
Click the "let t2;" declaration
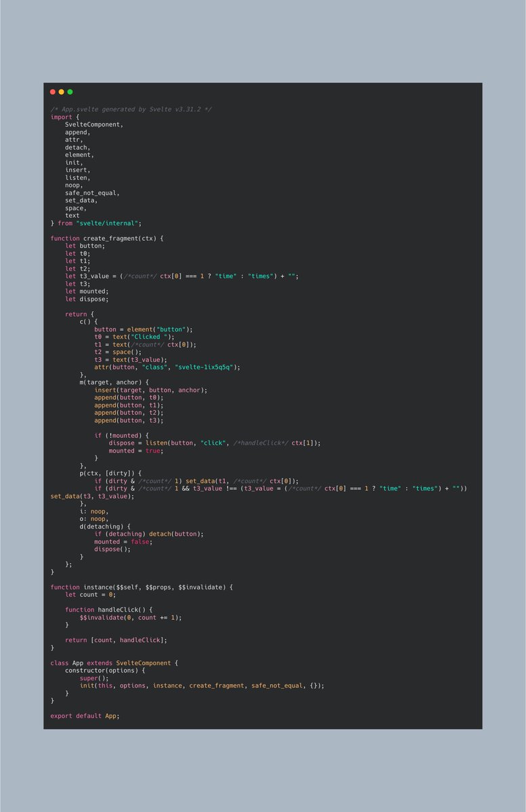pyautogui.click(x=78, y=269)
